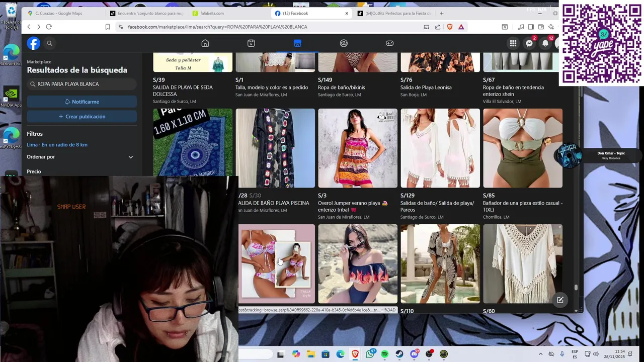Expand the Ordenar por dropdown
The width and height of the screenshot is (644, 362).
tap(131, 157)
